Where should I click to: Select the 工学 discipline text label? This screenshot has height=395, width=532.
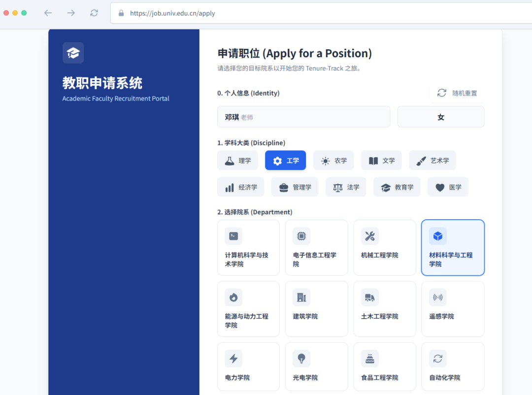point(293,161)
